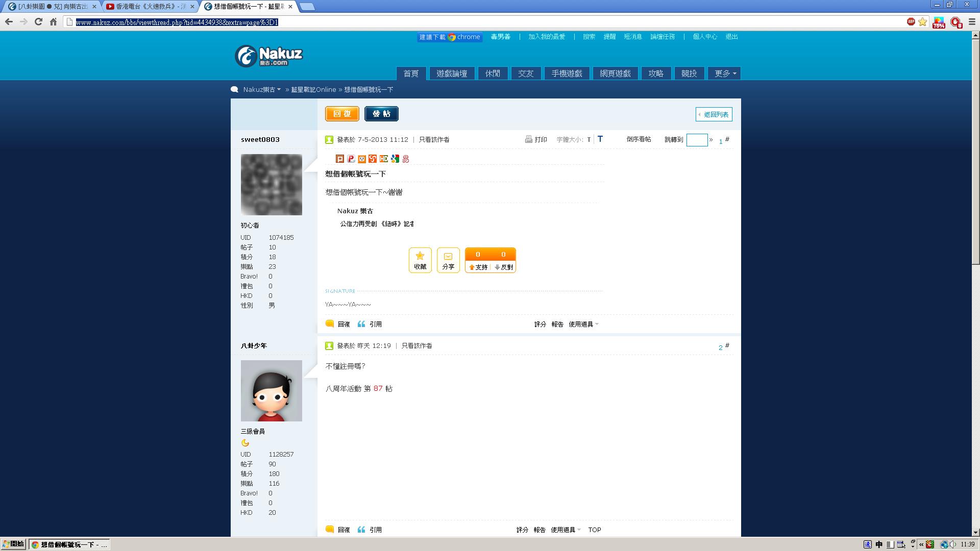
Task: Toggle 只看該作者 filter on first post
Action: tap(434, 139)
